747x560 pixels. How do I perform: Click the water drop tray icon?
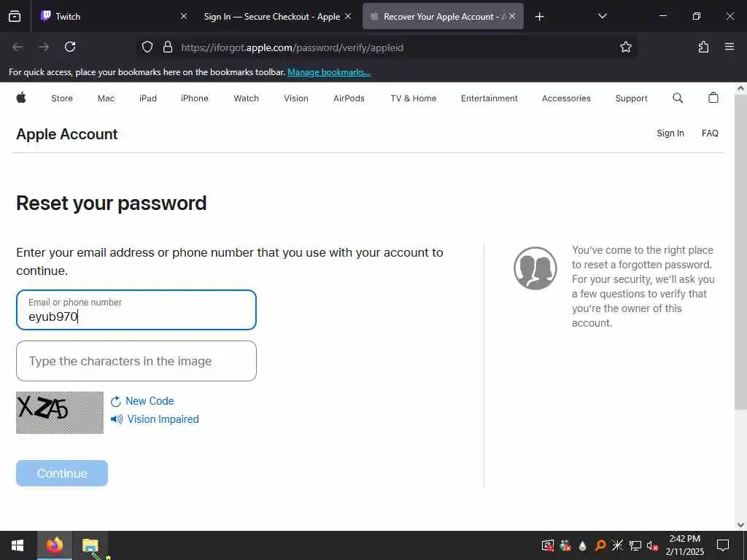(x=583, y=545)
